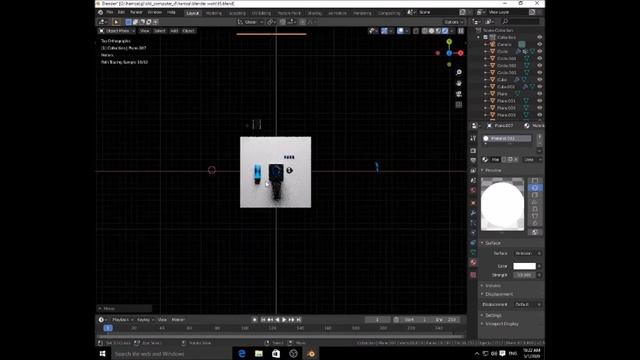Viewport: 640px width, 360px height.
Task: Switch to the Modeling workspace tab
Action: [x=214, y=13]
